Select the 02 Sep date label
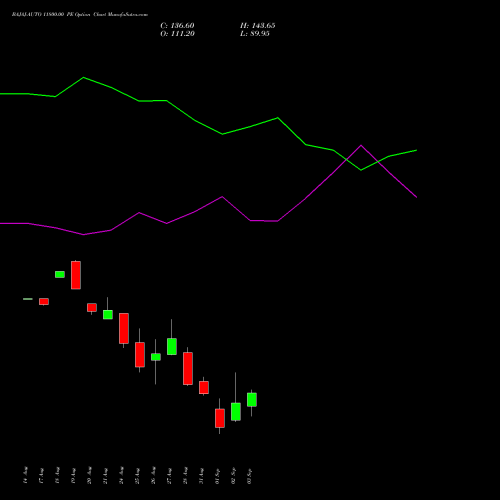Screen dimensions: 500x500 (x=234, y=475)
